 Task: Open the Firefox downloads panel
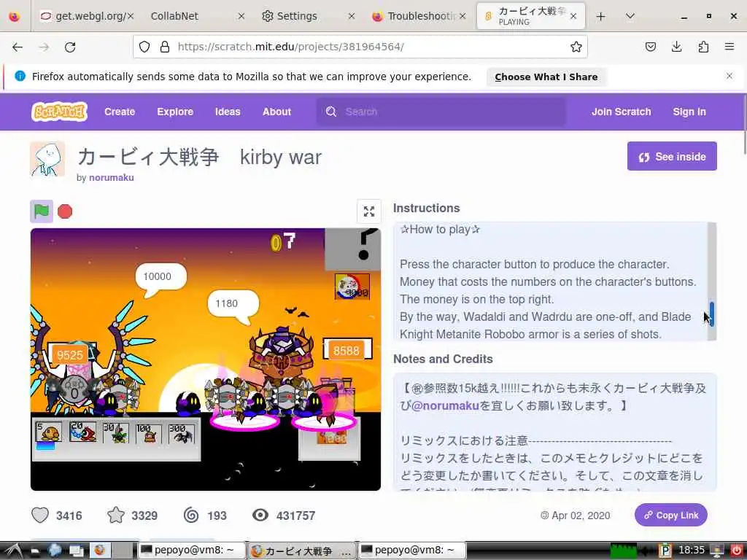click(676, 47)
